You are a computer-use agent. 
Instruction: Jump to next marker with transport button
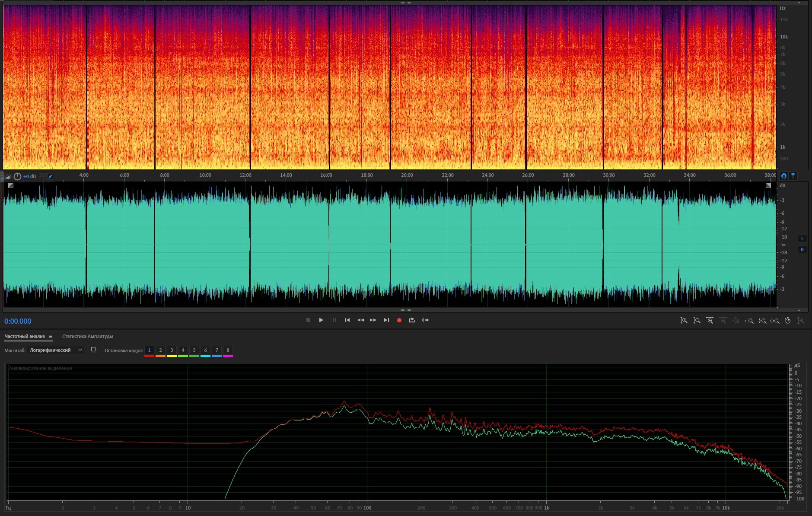pos(386,320)
